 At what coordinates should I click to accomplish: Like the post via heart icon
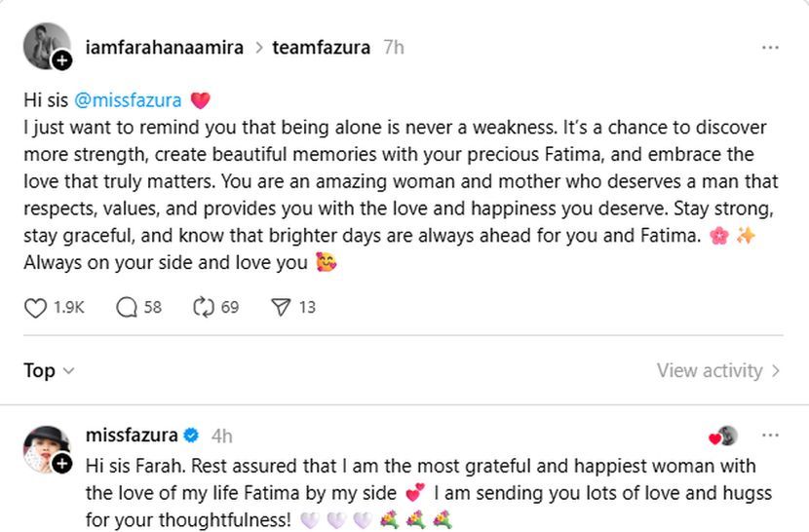click(35, 307)
